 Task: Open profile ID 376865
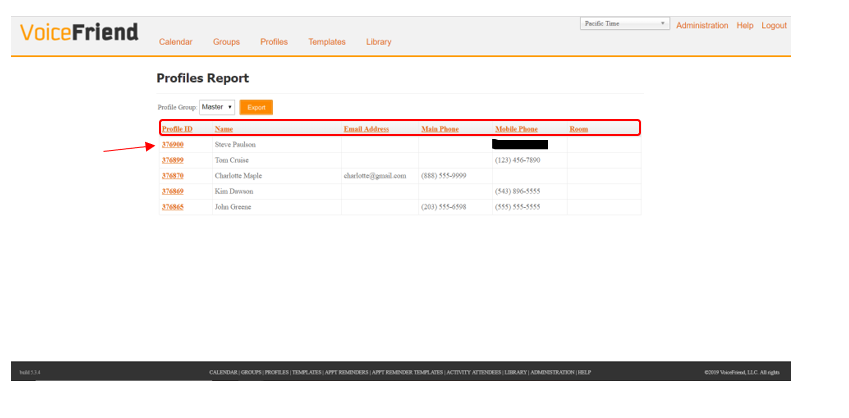click(173, 207)
